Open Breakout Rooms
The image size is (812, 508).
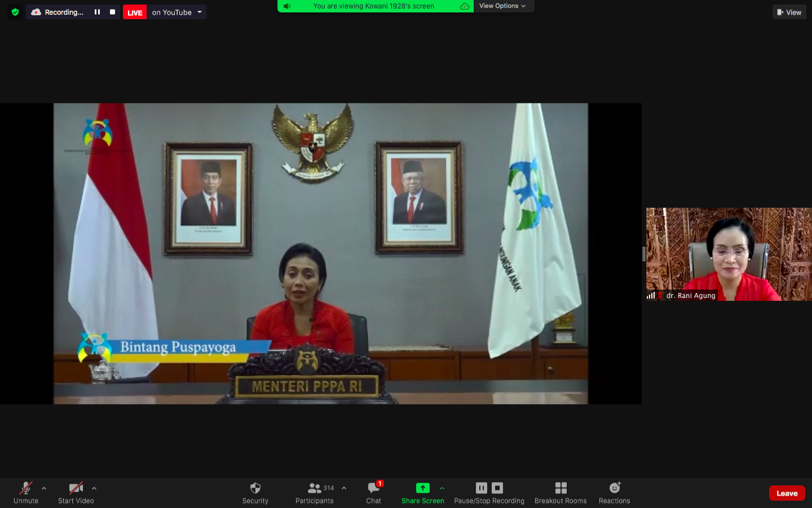tap(560, 492)
